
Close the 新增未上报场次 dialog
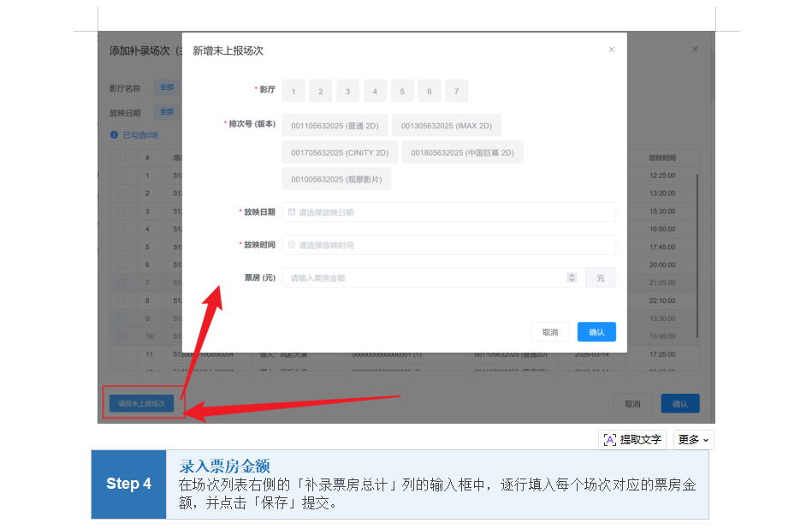point(611,50)
